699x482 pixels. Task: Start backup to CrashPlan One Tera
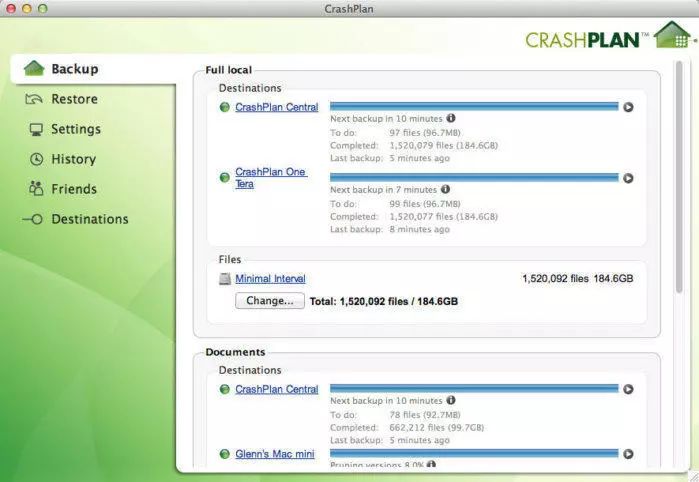[x=628, y=178]
